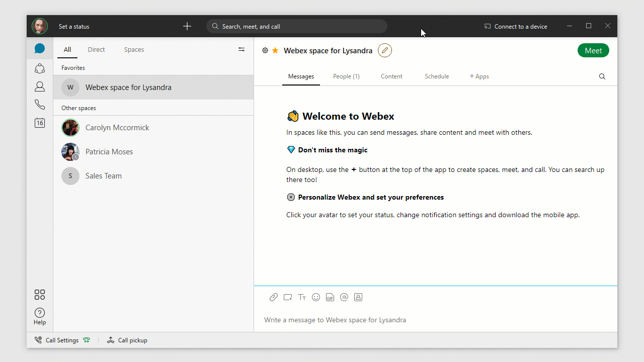The height and width of the screenshot is (362, 644).
Task: Open the spaces filter icon
Action: (242, 49)
